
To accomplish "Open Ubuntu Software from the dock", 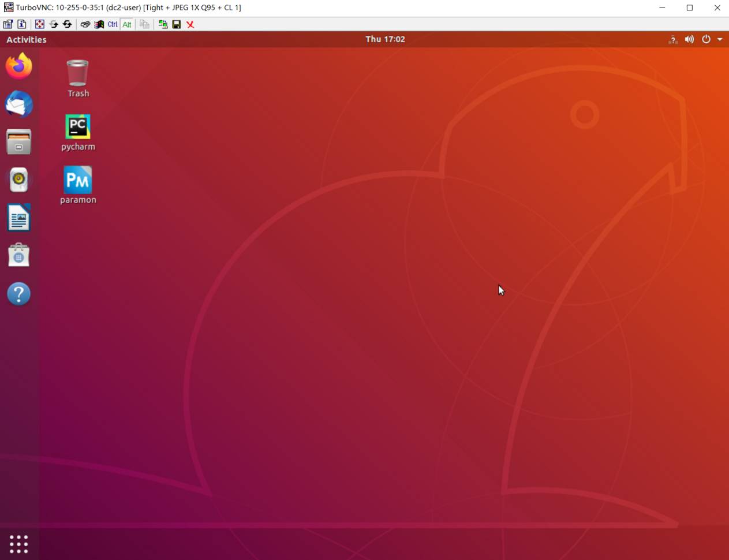I will point(19,256).
